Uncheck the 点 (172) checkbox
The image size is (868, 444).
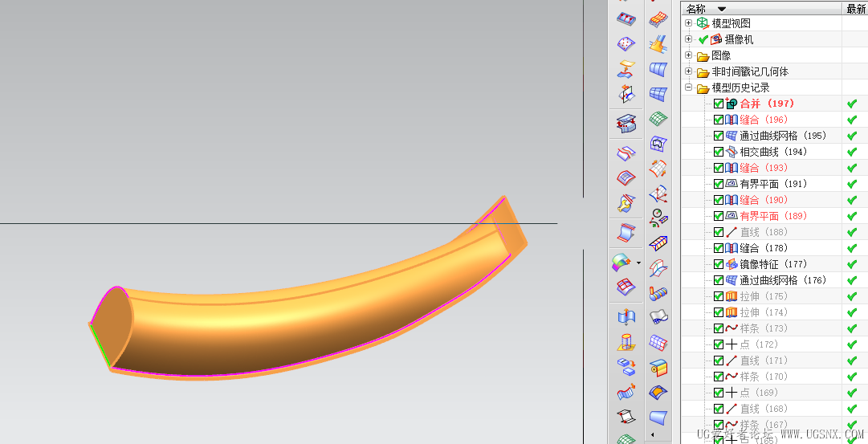(719, 344)
